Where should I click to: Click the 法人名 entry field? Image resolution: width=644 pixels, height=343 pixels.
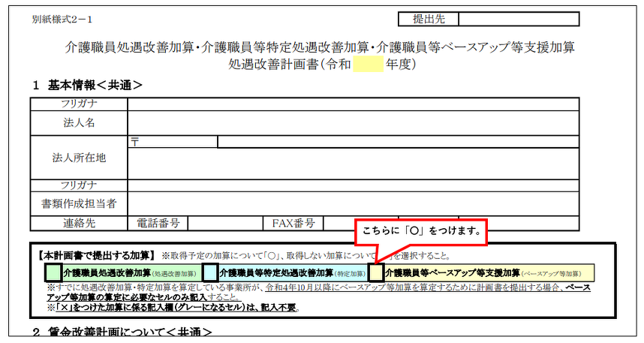353,123
